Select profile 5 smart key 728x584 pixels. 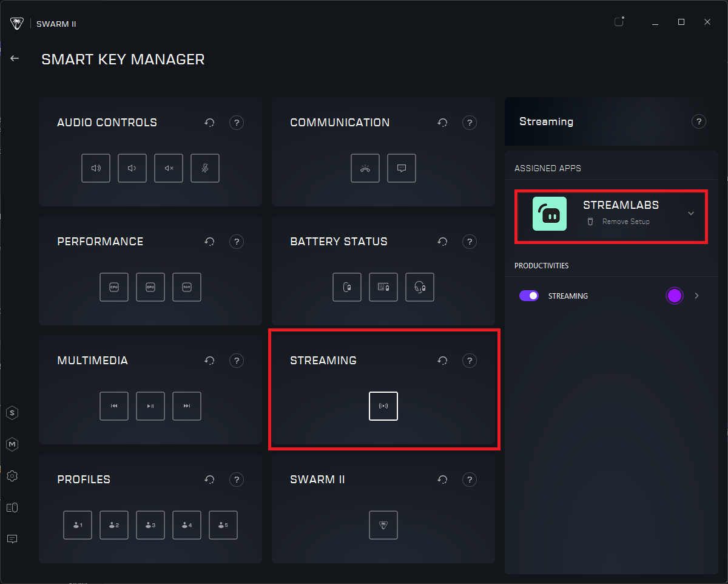coord(223,525)
